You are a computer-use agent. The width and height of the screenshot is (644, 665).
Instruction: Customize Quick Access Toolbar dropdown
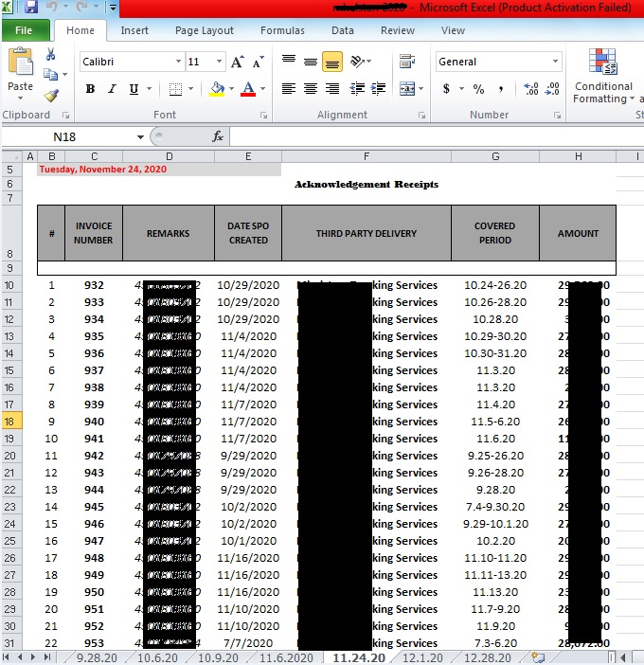[113, 8]
